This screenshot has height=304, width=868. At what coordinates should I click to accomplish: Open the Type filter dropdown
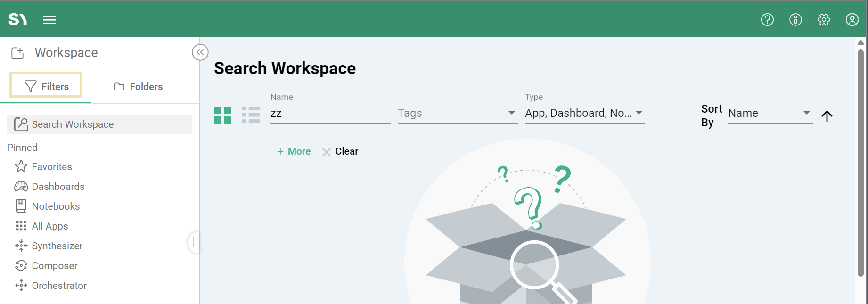[584, 114]
